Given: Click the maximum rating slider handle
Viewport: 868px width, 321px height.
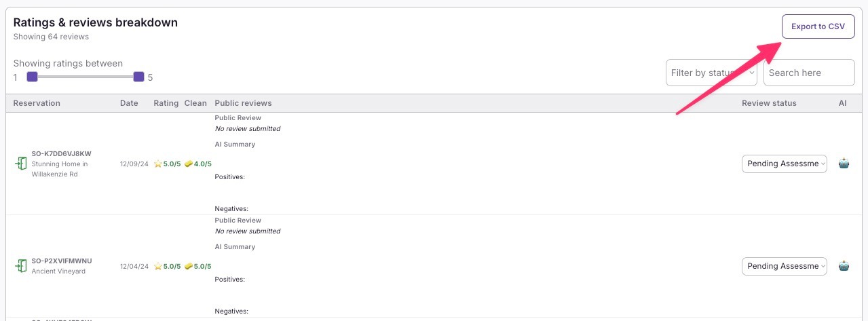Looking at the screenshot, I should (x=138, y=77).
